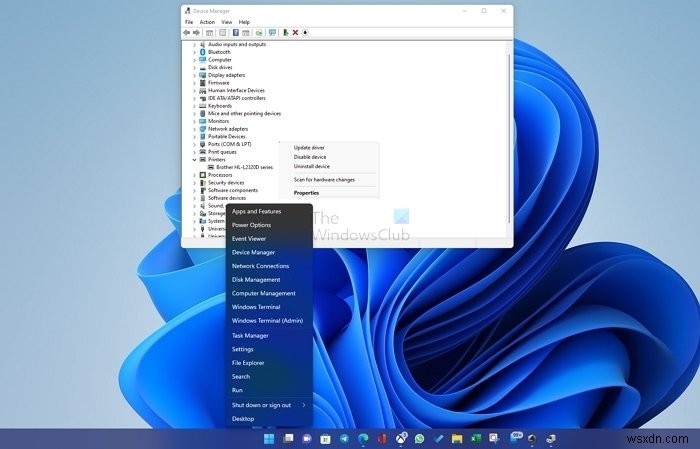The height and width of the screenshot is (449, 700).
Task: Open Telegram from the taskbar
Action: [x=344, y=438]
